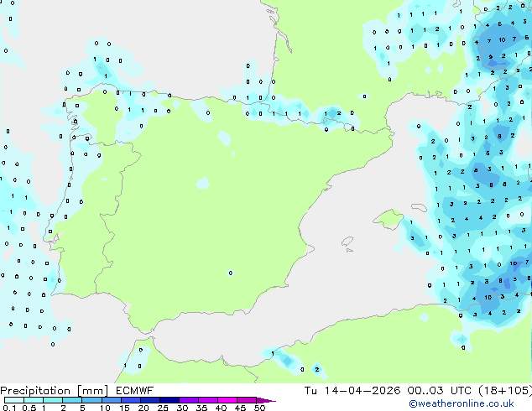This screenshot has width=532, height=411.
Task: Click the "0.5" legend scale label
Action: click(x=29, y=408)
